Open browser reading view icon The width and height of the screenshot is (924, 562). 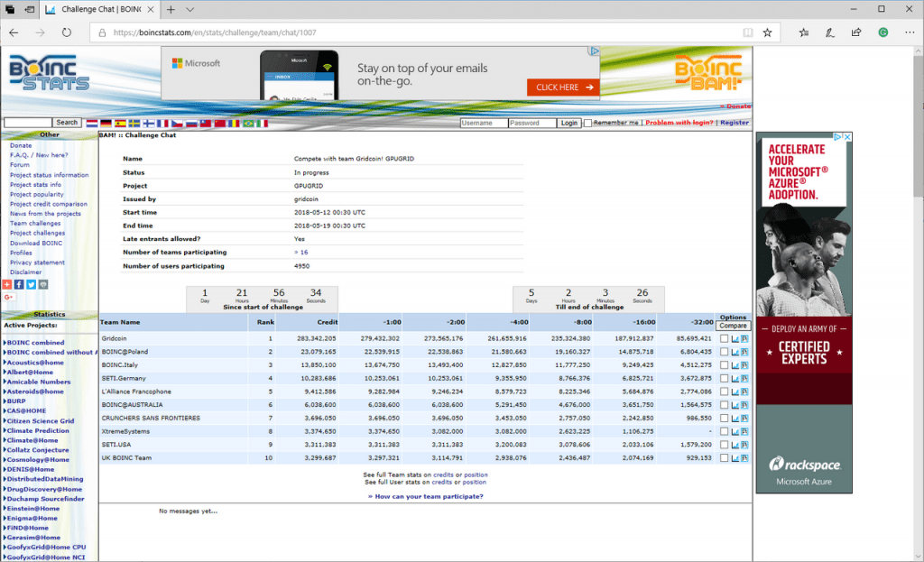pyautogui.click(x=748, y=32)
